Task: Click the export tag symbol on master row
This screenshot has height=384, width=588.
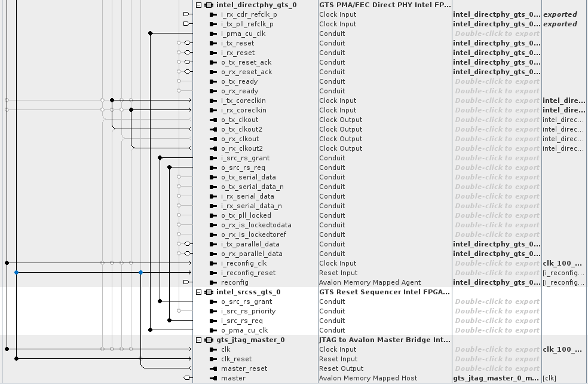Action: point(188,378)
